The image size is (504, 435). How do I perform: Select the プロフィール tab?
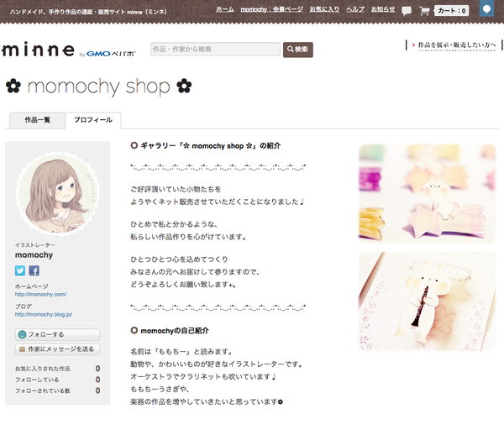pyautogui.click(x=93, y=120)
